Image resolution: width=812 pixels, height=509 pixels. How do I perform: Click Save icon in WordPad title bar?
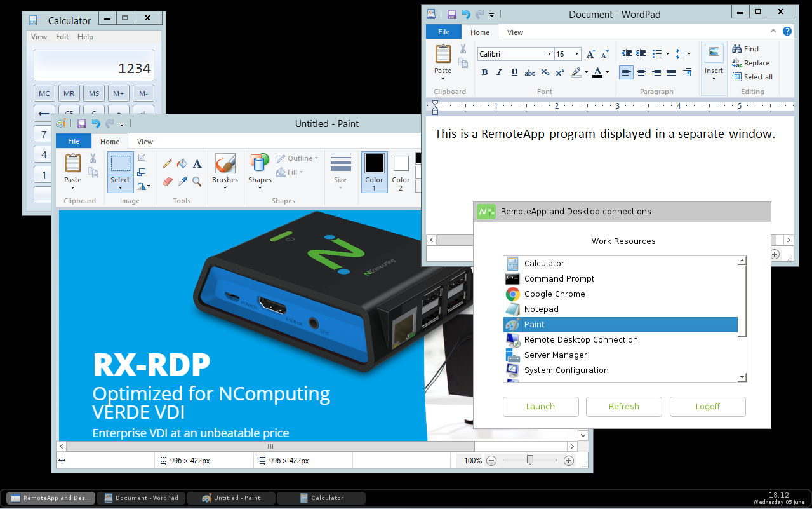pyautogui.click(x=452, y=14)
